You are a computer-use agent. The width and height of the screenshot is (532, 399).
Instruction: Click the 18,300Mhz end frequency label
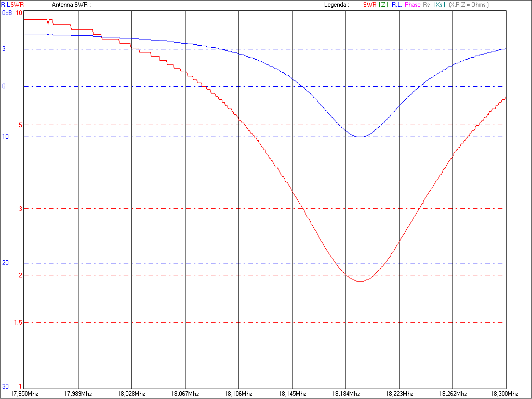(506, 394)
